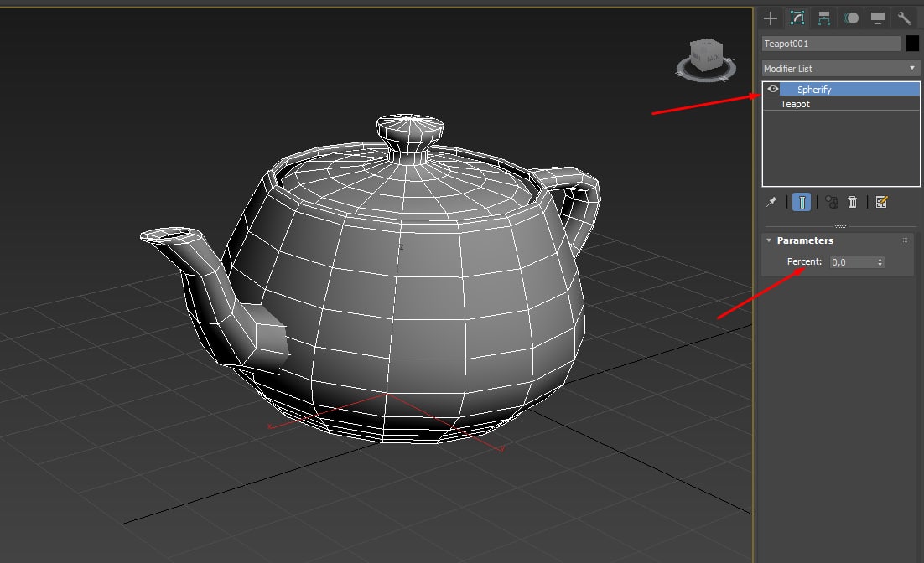Open the Utilities wrench tab
The width and height of the screenshot is (924, 563).
(904, 18)
